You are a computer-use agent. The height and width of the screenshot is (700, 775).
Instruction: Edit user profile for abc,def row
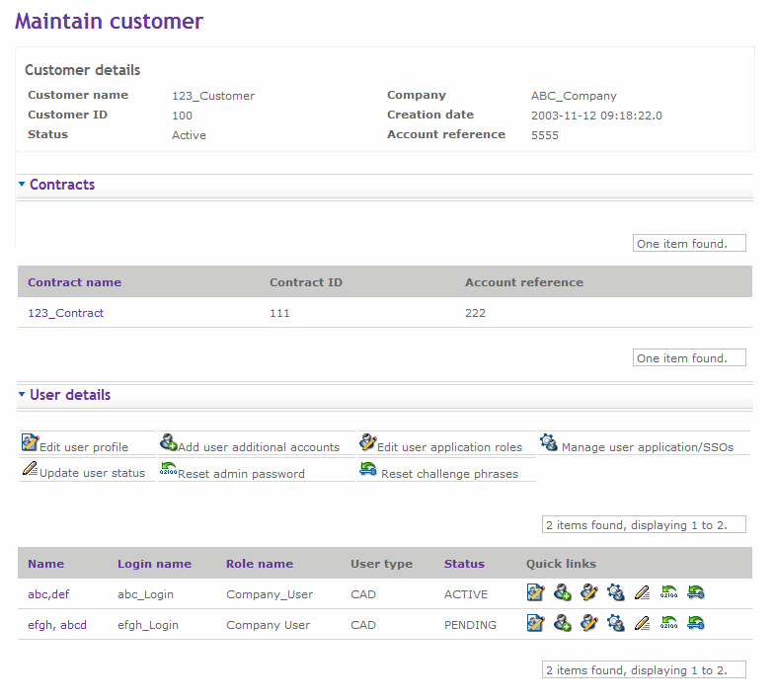pos(535,592)
